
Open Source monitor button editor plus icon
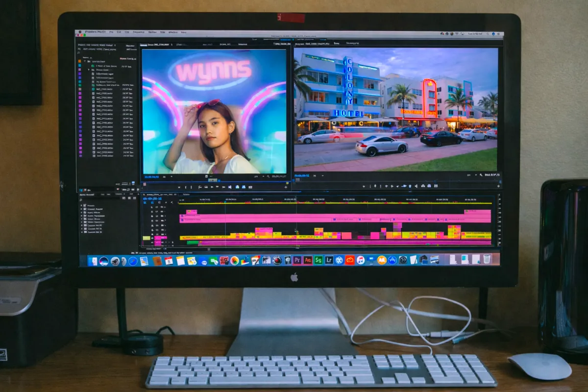pos(286,187)
